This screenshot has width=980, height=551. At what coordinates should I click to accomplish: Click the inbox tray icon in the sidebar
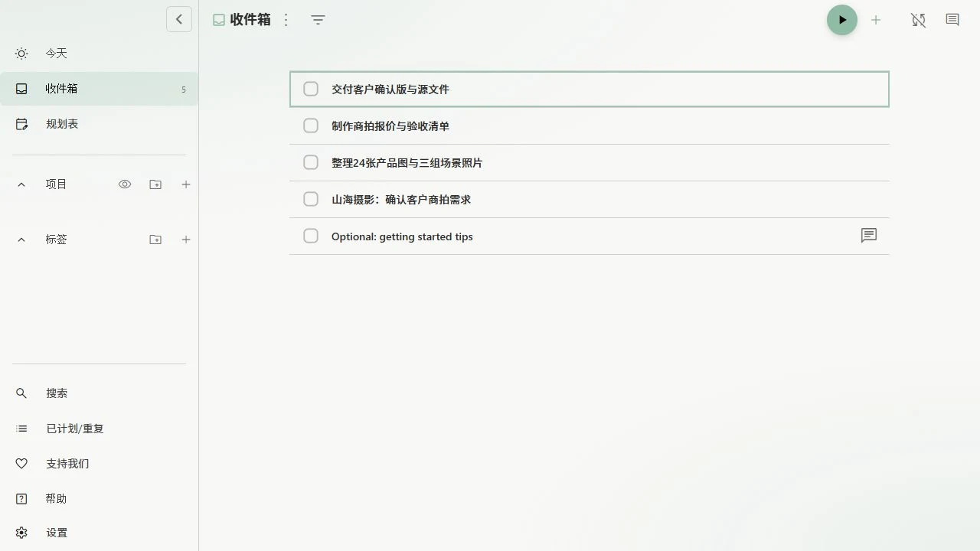point(21,89)
